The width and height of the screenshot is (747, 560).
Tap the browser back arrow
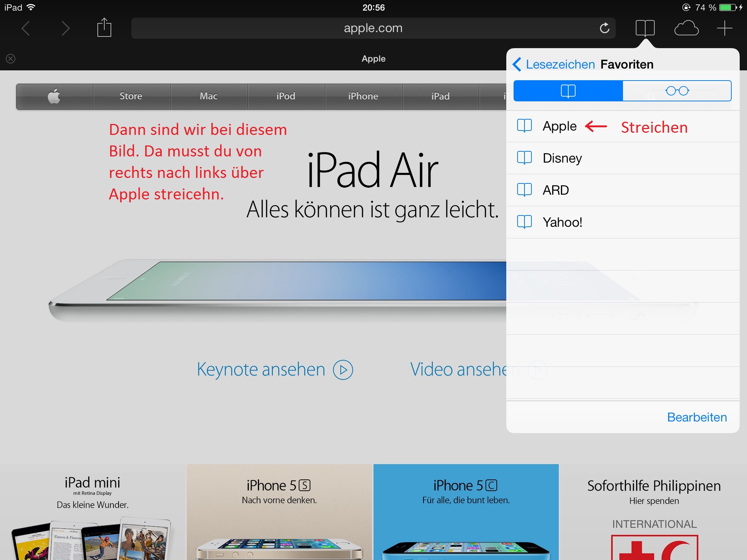pos(26,28)
